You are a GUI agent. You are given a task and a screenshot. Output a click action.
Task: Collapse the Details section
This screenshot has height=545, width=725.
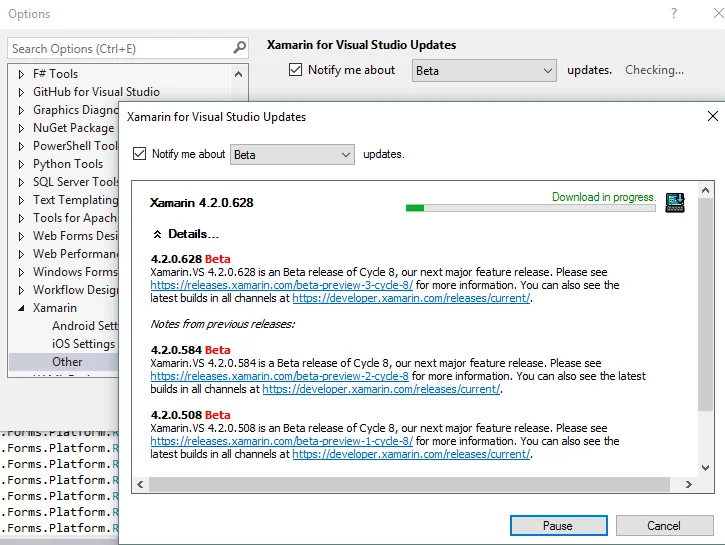click(x=157, y=234)
